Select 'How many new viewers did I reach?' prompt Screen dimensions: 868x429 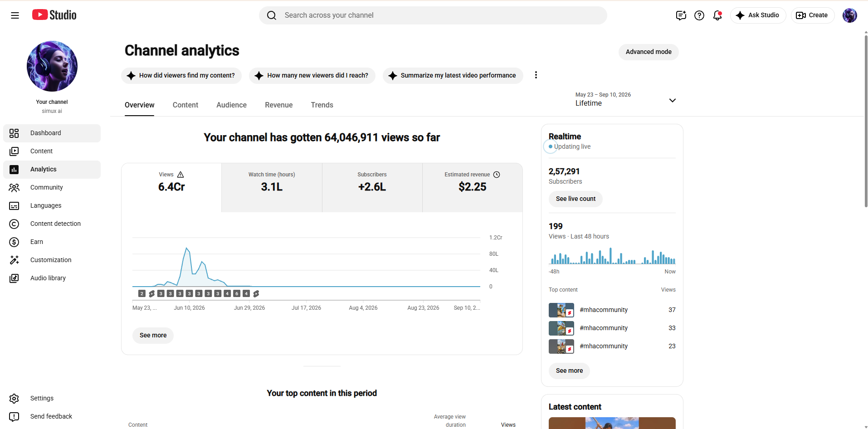pyautogui.click(x=312, y=75)
